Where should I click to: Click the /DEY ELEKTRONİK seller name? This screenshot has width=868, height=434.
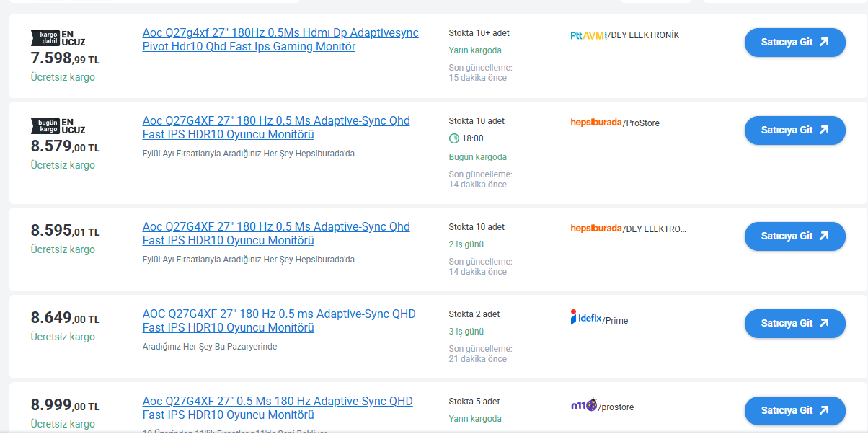(x=643, y=35)
